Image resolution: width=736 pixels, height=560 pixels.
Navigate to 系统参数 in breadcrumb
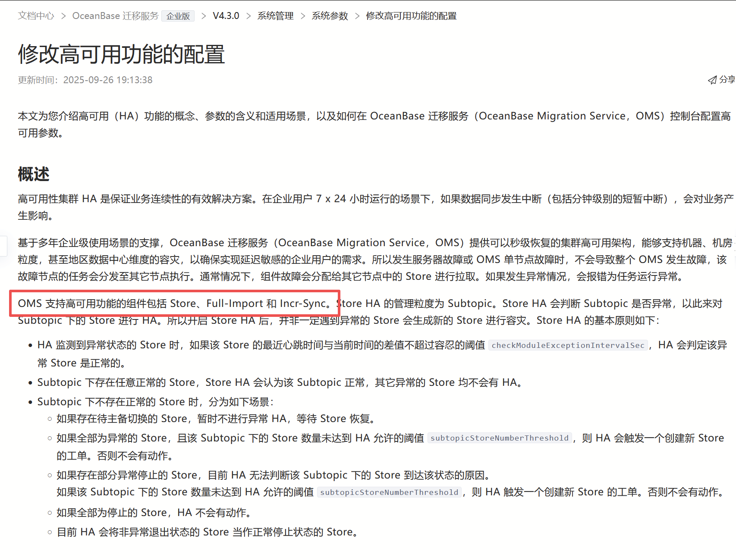(330, 16)
